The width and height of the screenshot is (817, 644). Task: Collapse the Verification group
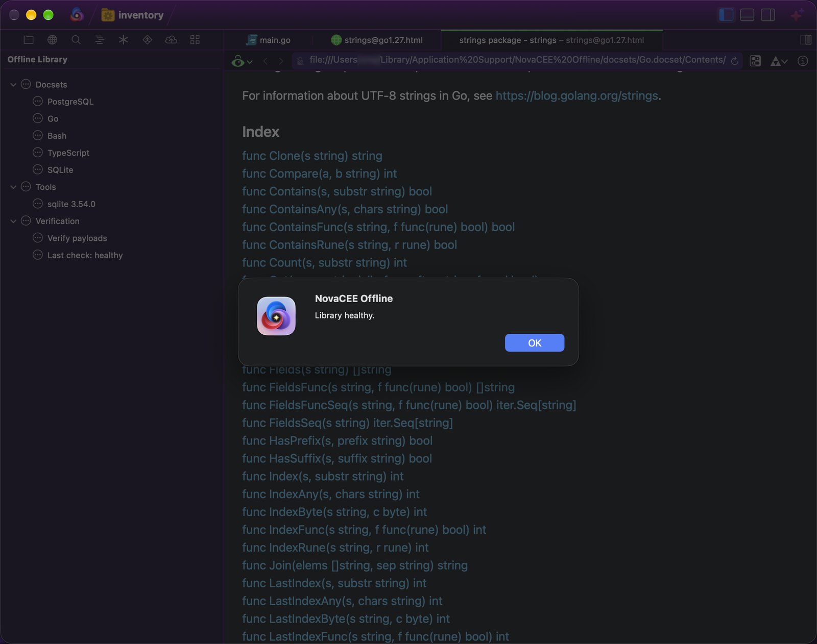(x=13, y=221)
